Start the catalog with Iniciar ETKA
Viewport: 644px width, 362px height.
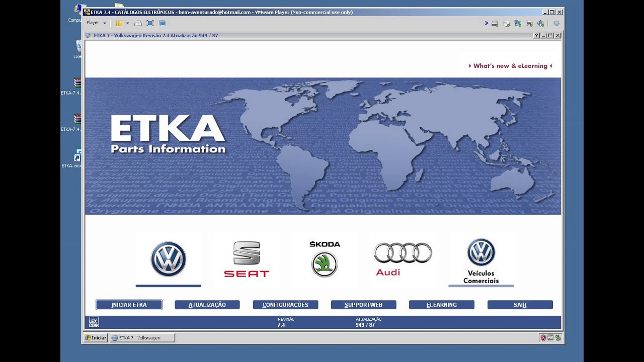[x=129, y=305]
